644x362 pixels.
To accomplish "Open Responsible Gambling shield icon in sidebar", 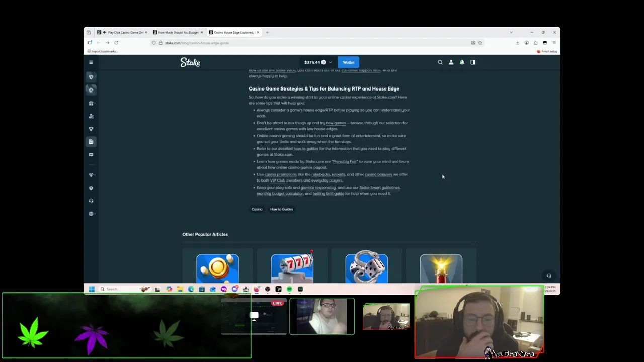I will coord(91,188).
